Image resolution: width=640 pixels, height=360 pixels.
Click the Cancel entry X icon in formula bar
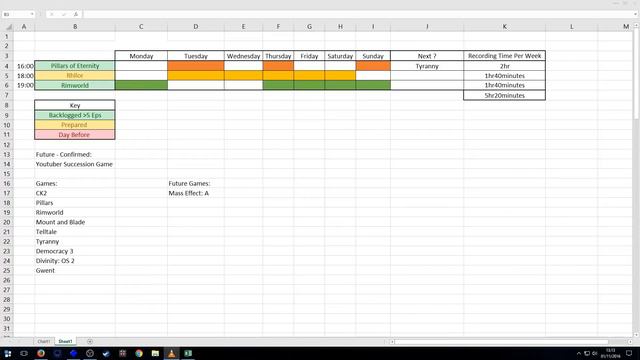tap(52, 14)
